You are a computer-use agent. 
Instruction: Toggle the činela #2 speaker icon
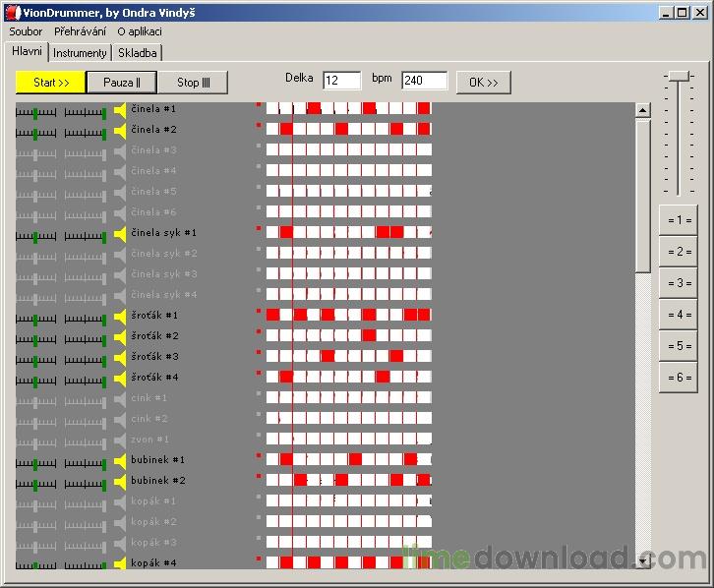pos(120,131)
